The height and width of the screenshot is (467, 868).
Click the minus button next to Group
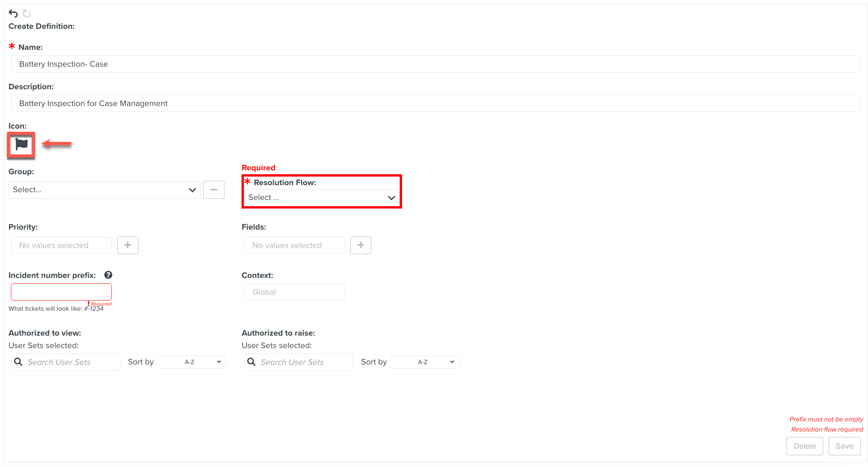pyautogui.click(x=213, y=190)
